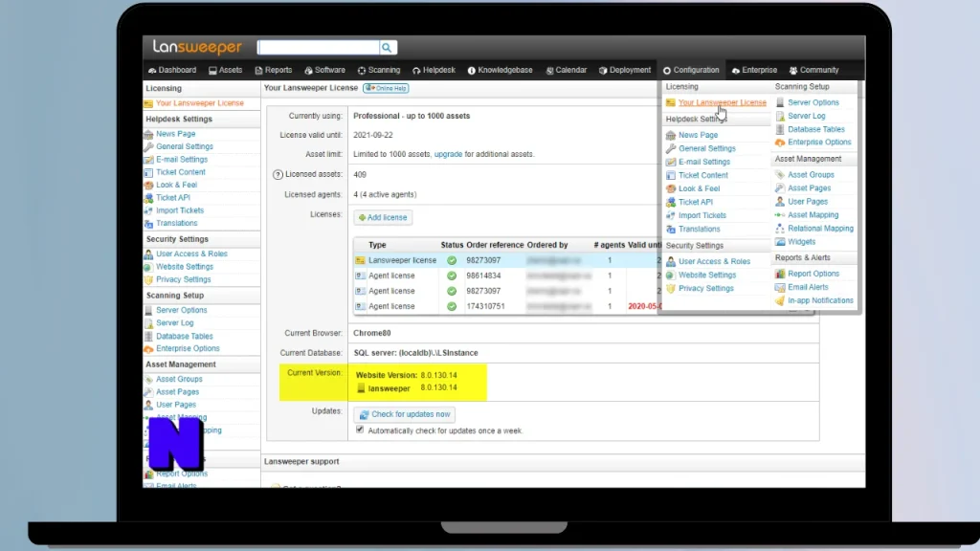Screen dimensions: 980x551
Task: Open the Helpdesk menu
Action: pos(434,70)
